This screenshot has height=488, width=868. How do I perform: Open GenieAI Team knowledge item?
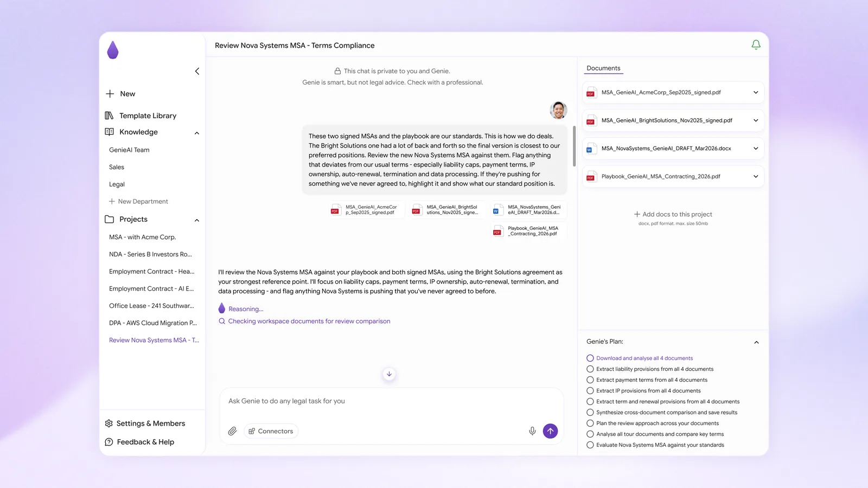click(129, 150)
